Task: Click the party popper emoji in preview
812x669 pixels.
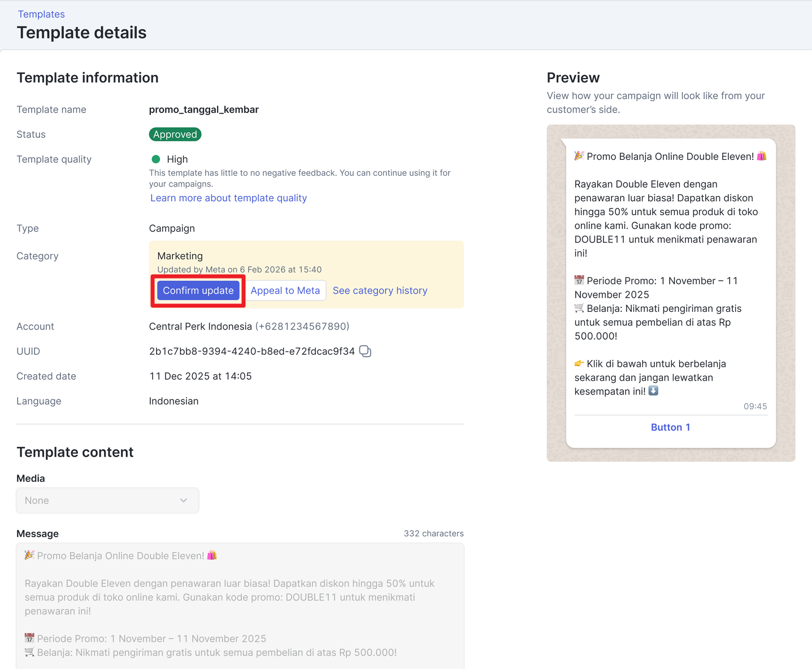Action: pos(579,156)
